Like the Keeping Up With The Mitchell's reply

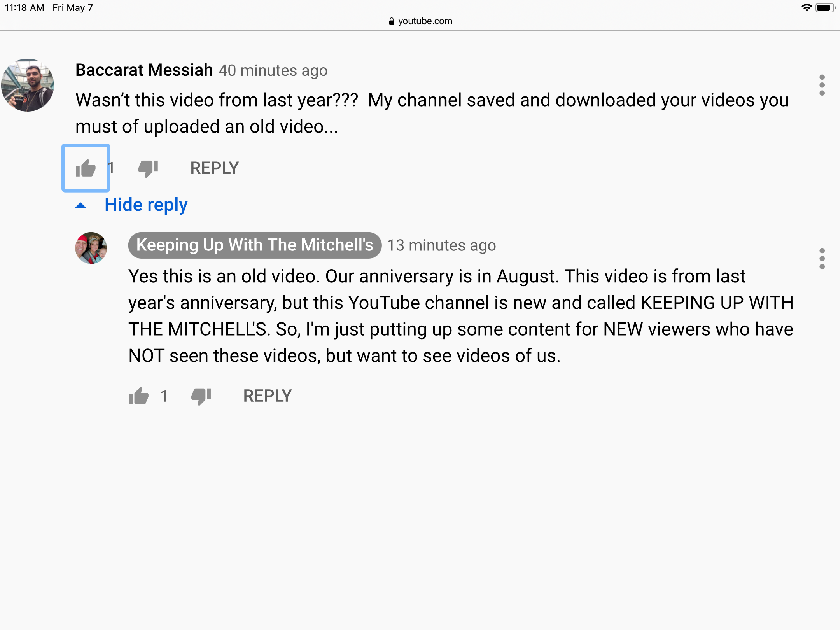coord(139,396)
